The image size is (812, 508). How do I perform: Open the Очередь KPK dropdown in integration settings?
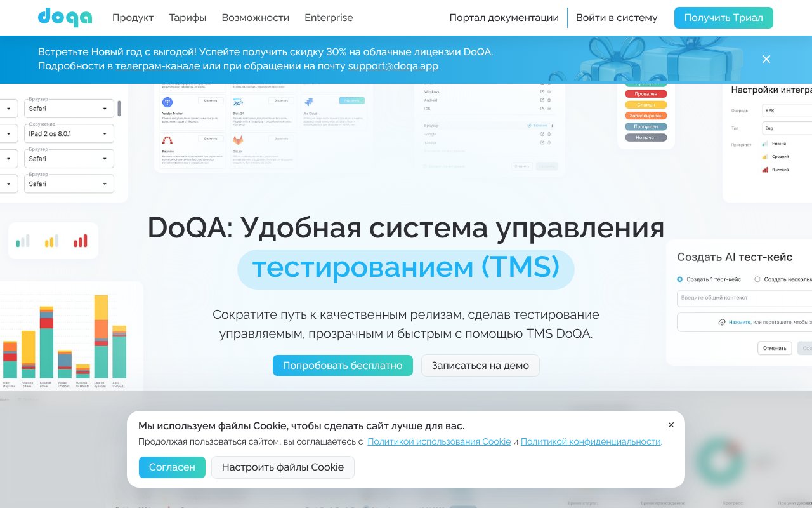(787, 110)
